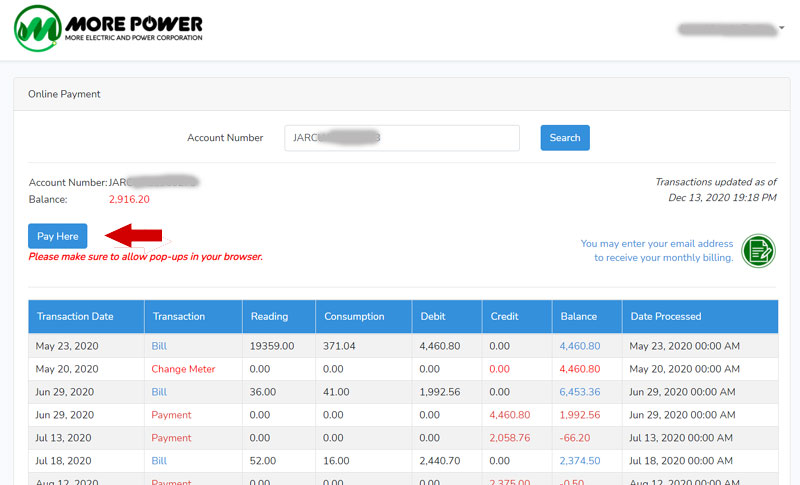
Task: Select the Transaction column header
Action: (179, 317)
